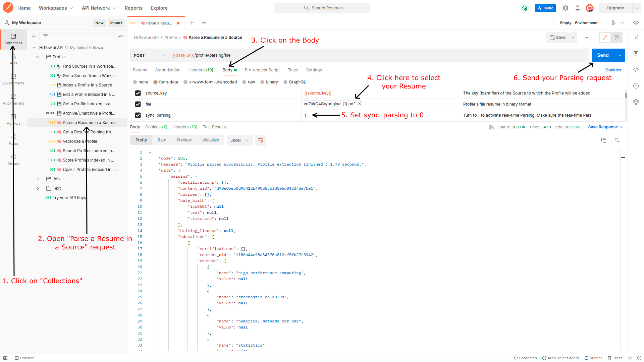Click the Cookies link
Image resolution: width=644 pixels, height=362 pixels.
point(613,70)
